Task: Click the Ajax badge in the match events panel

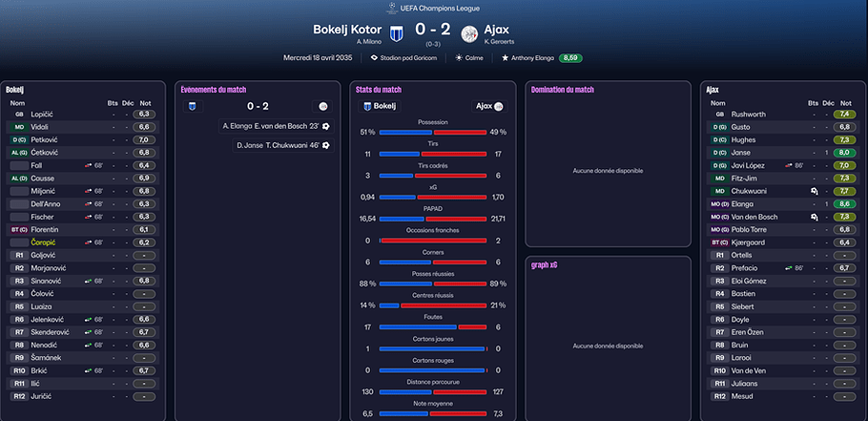Action: [x=323, y=106]
